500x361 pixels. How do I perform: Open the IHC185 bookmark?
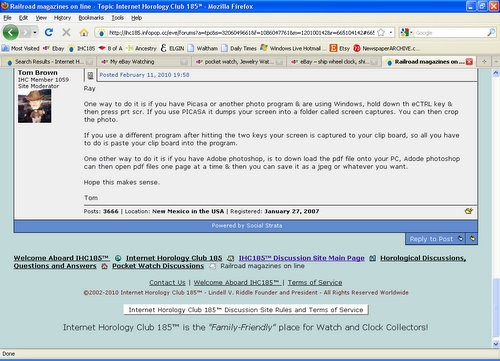(x=82, y=48)
